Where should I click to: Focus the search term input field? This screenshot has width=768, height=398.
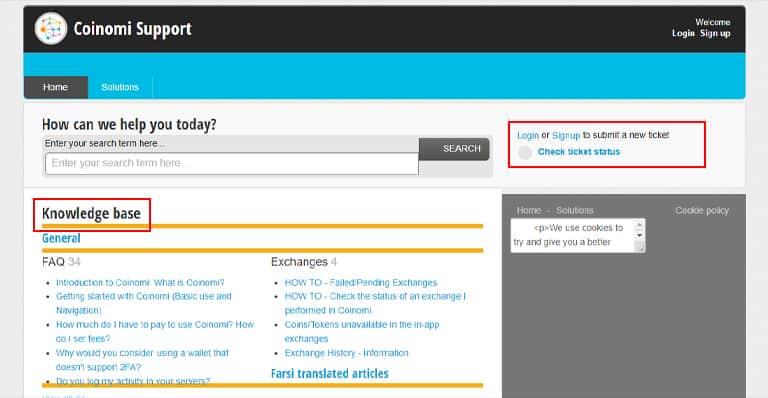click(x=232, y=164)
